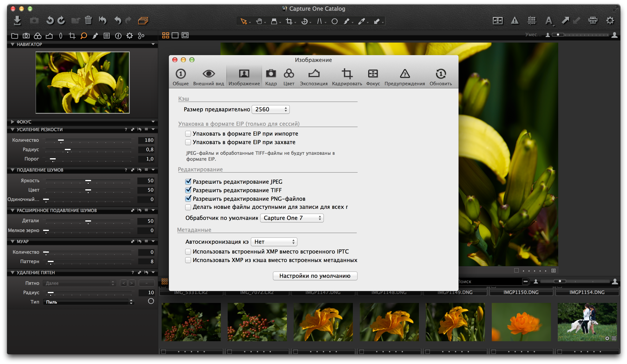Screen dimensions: 627x364
Task: Expand the ФОКУС panel
Action: (x=12, y=122)
